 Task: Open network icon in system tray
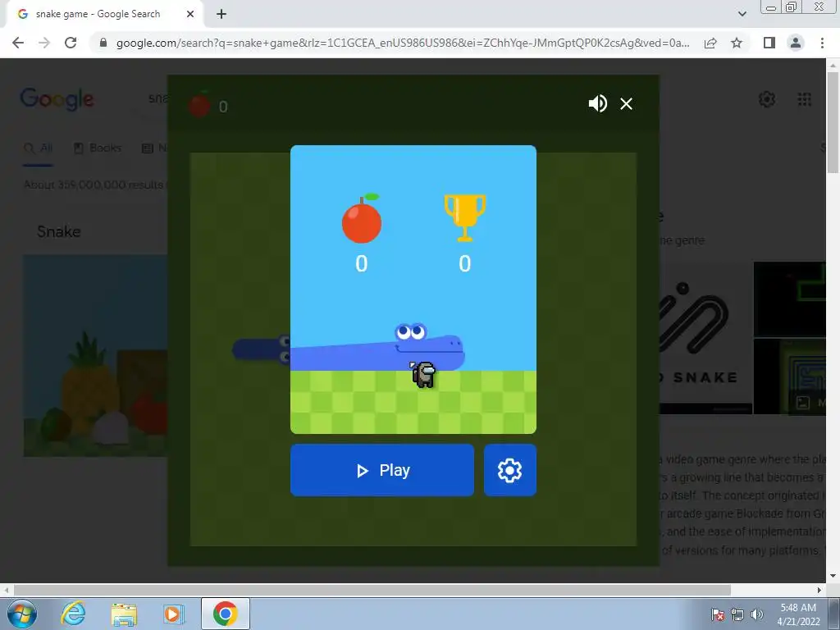[737, 614]
